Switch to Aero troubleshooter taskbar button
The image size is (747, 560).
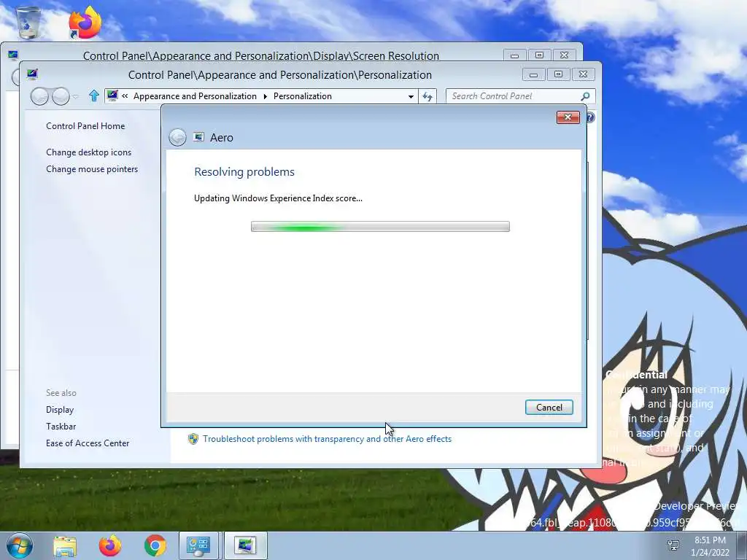245,546
